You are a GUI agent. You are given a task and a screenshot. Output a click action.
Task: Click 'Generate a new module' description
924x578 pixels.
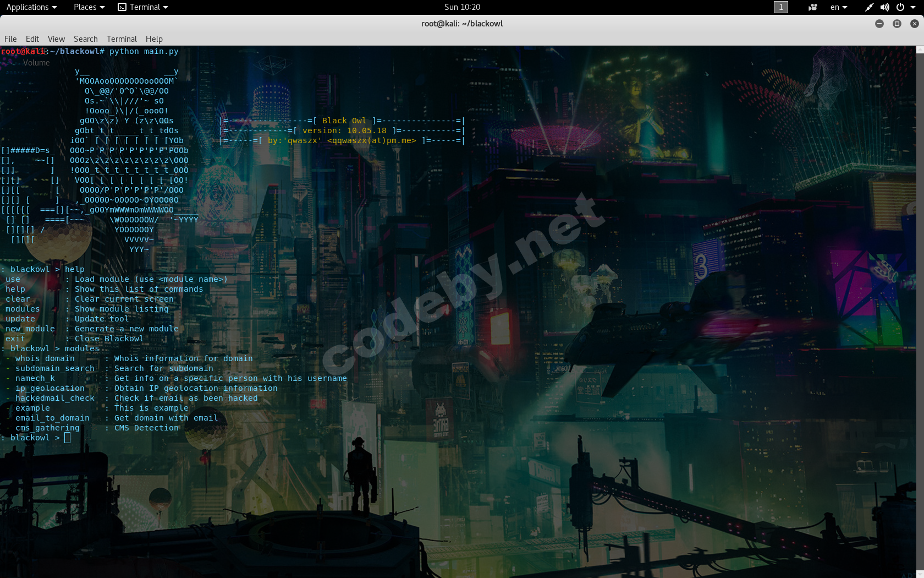pos(127,329)
